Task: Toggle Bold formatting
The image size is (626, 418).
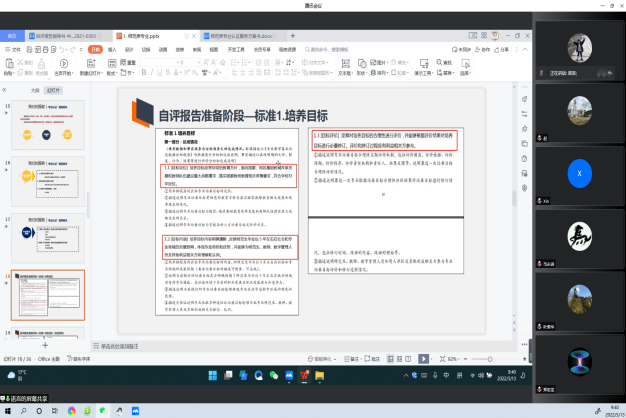Action: [x=144, y=72]
